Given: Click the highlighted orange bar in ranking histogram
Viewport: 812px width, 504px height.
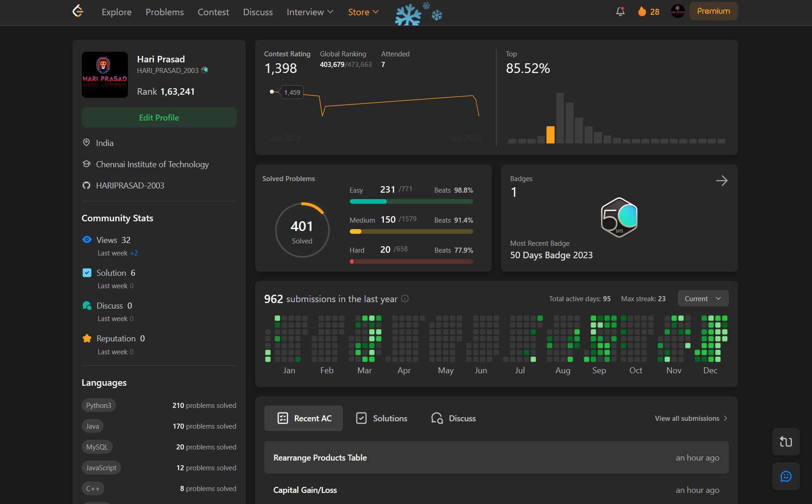Looking at the screenshot, I should pos(550,134).
